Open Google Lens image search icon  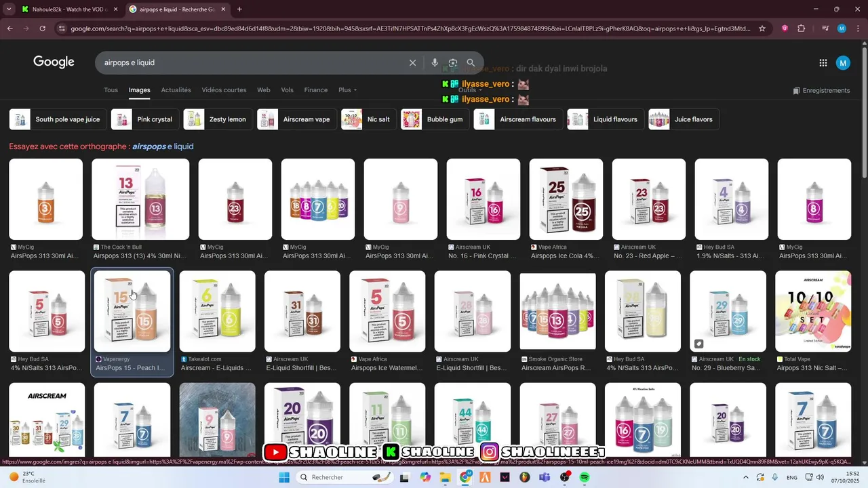click(452, 62)
